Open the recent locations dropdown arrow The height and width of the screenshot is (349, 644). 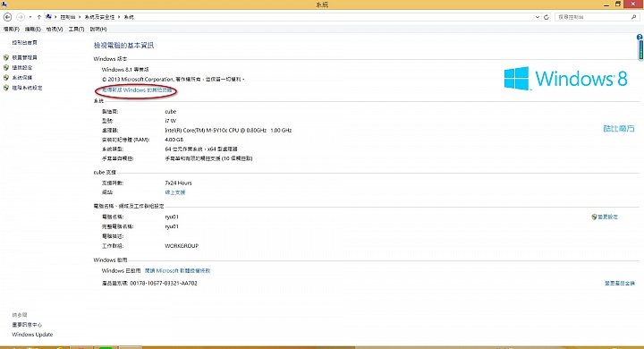pos(30,17)
